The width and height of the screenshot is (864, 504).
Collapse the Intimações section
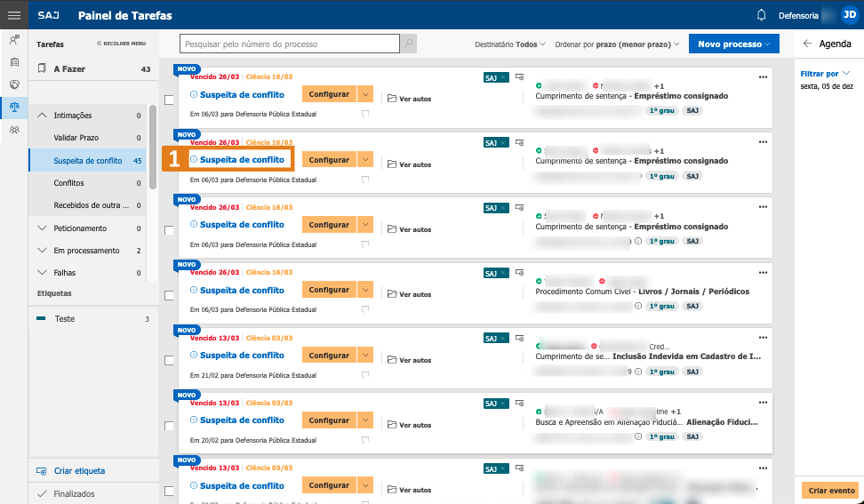(43, 116)
